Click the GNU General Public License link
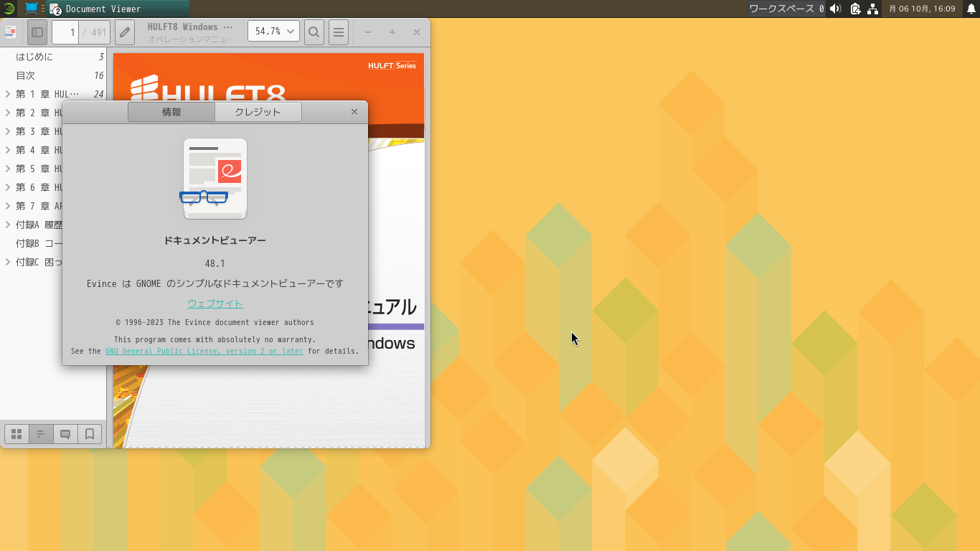This screenshot has height=551, width=980. pyautogui.click(x=204, y=351)
